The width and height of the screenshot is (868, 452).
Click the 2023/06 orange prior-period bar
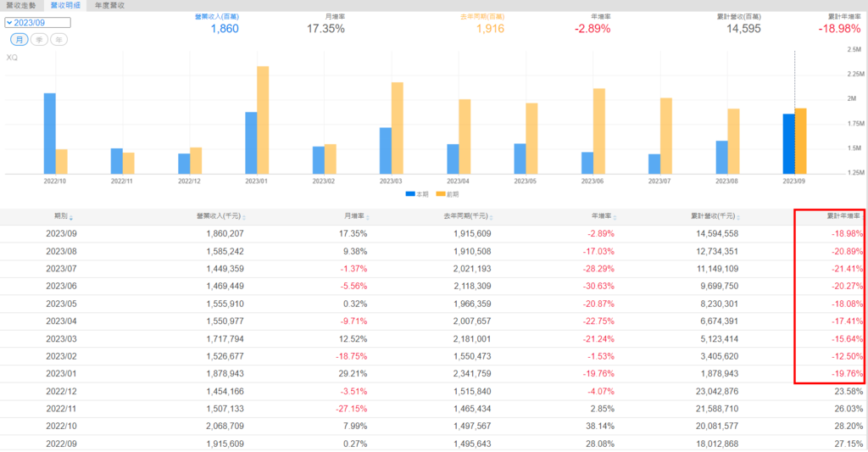[599, 131]
